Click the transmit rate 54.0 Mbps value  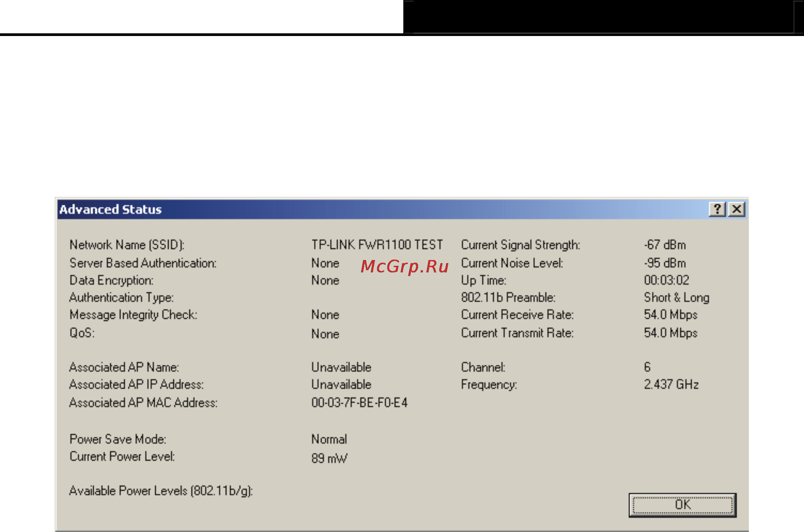pos(671,333)
